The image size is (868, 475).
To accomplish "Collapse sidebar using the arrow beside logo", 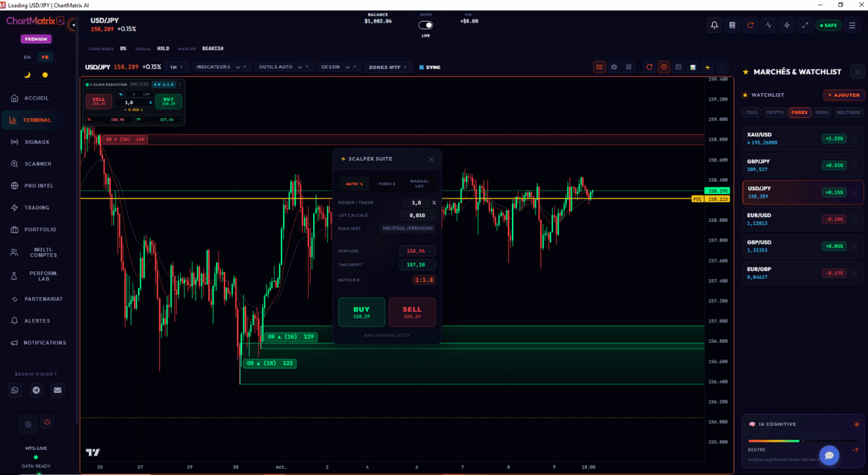I will click(72, 24).
